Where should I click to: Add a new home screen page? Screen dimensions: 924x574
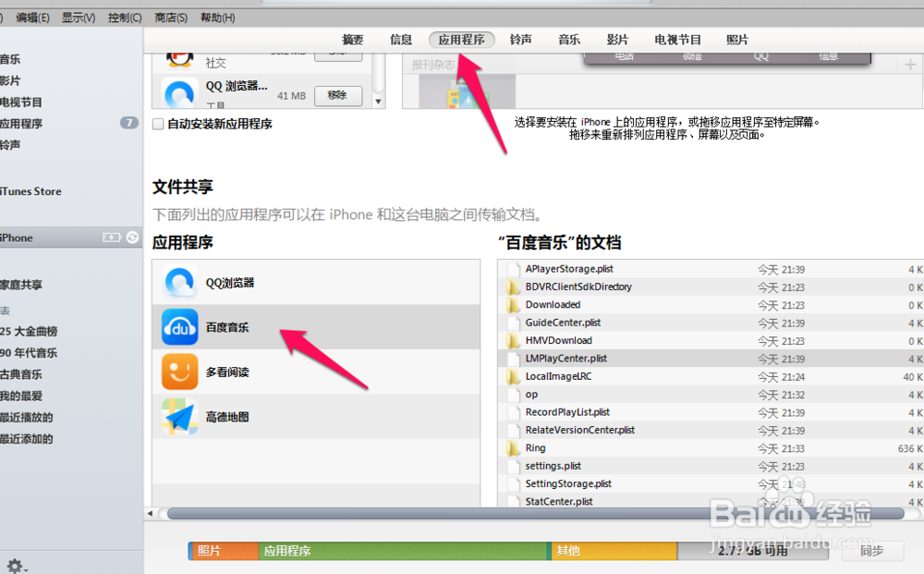point(910,64)
